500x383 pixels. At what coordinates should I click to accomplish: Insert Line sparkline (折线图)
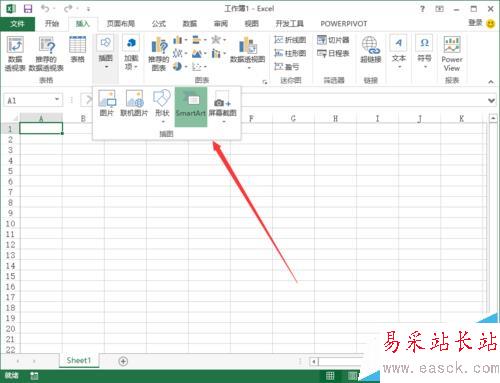click(290, 40)
